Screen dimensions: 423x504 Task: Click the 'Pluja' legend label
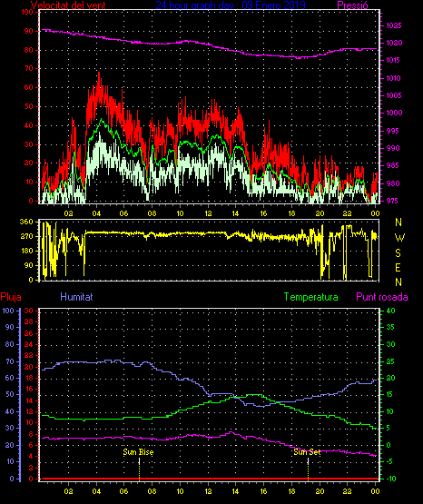[x=11, y=297]
